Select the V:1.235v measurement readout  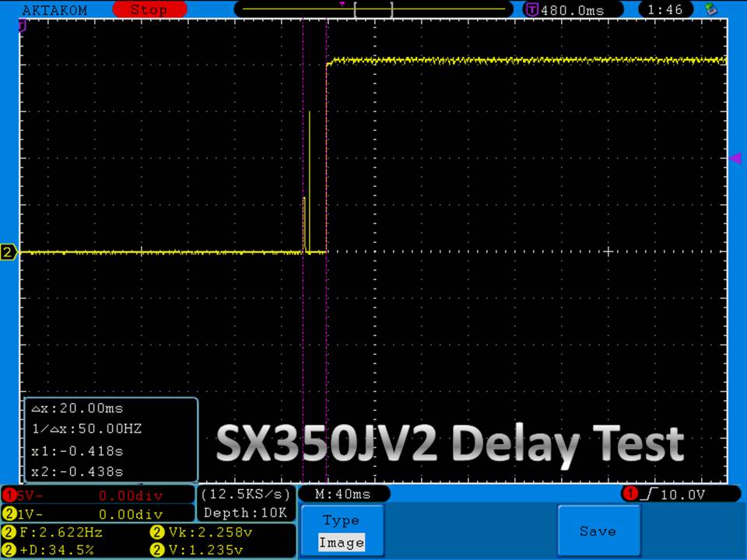[x=189, y=550]
